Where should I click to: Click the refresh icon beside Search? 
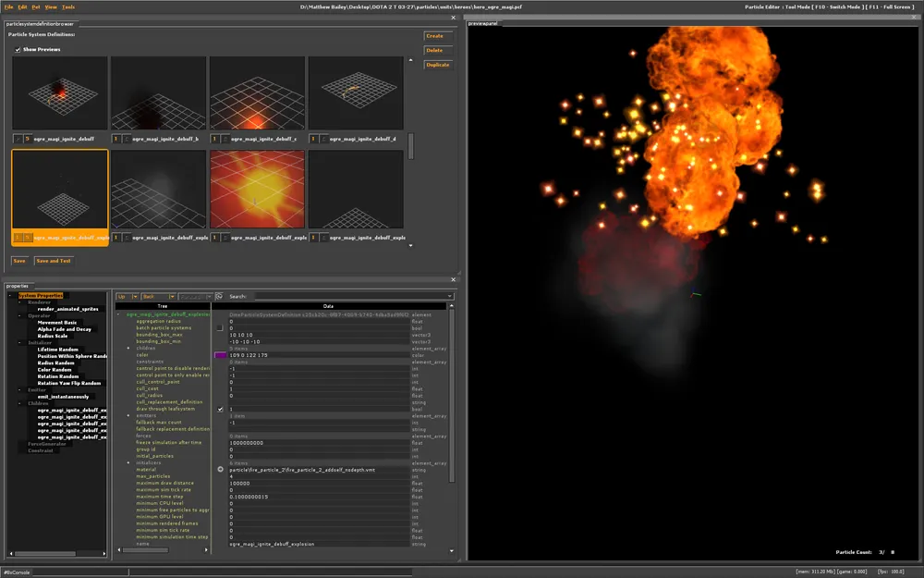tap(219, 297)
